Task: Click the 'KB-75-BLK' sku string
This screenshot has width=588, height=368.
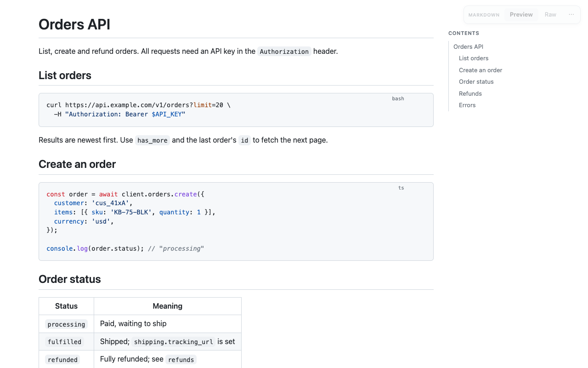Action: click(x=131, y=213)
